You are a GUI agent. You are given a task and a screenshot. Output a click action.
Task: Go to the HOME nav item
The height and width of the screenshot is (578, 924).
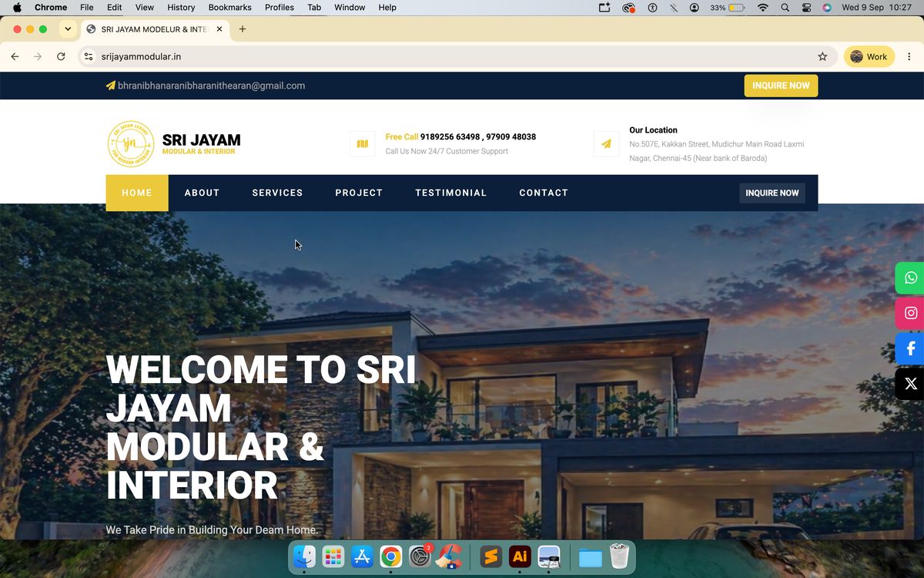[137, 193]
